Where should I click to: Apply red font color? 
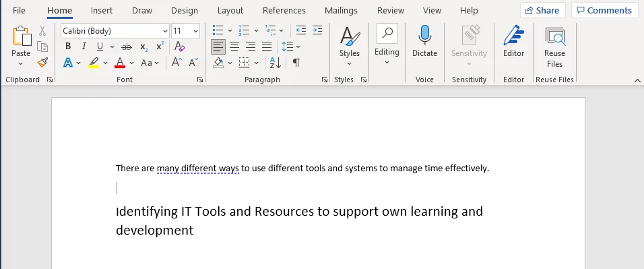tap(120, 63)
